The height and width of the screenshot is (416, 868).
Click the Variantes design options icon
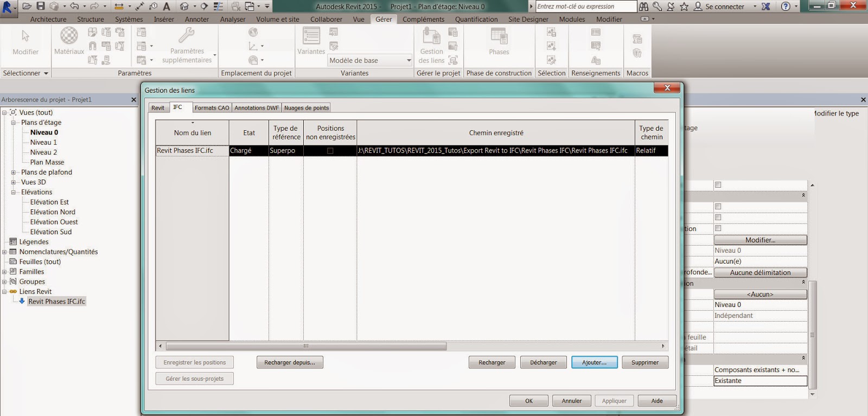point(311,36)
